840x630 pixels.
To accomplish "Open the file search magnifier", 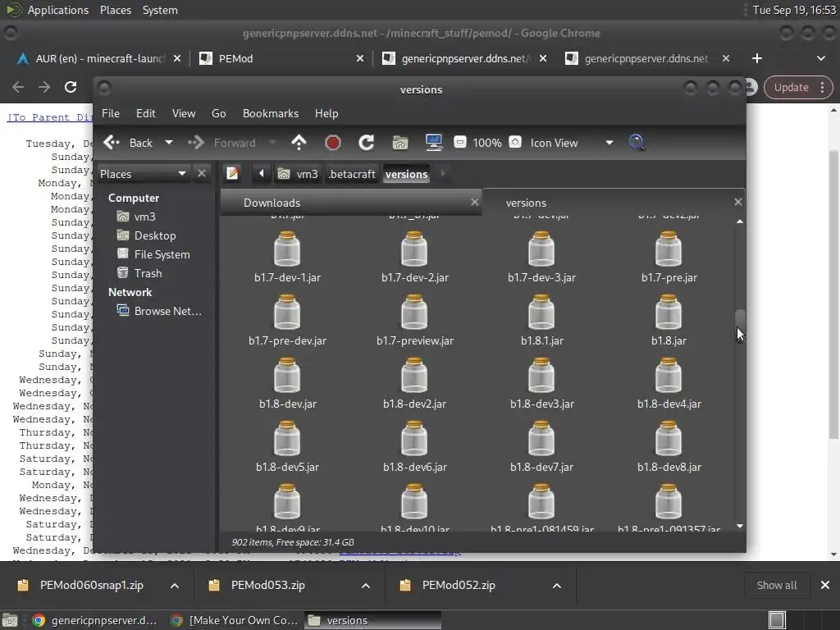I will pyautogui.click(x=637, y=143).
